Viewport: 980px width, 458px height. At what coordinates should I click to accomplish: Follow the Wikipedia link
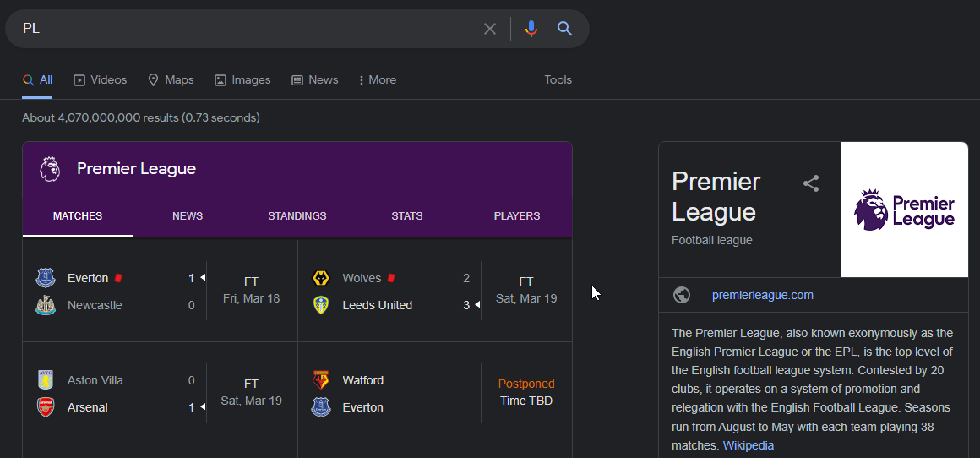[x=748, y=445]
